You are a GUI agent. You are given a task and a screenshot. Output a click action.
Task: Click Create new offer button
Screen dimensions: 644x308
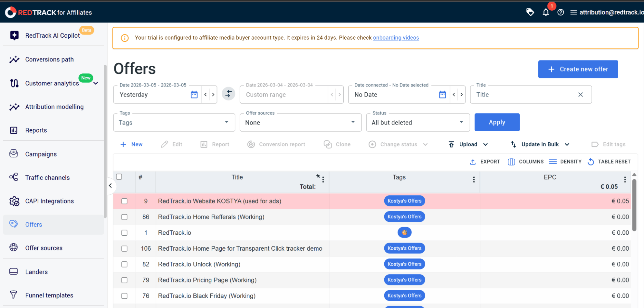(x=578, y=69)
